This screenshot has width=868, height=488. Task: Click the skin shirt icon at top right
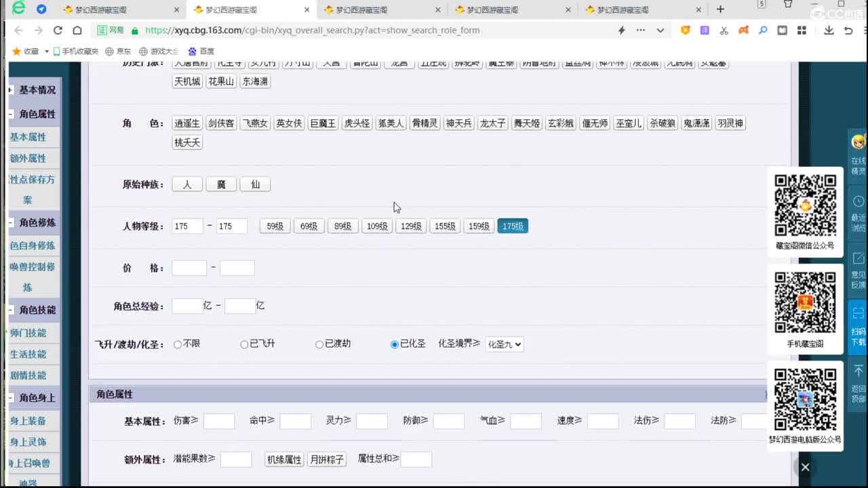pyautogui.click(x=788, y=5)
